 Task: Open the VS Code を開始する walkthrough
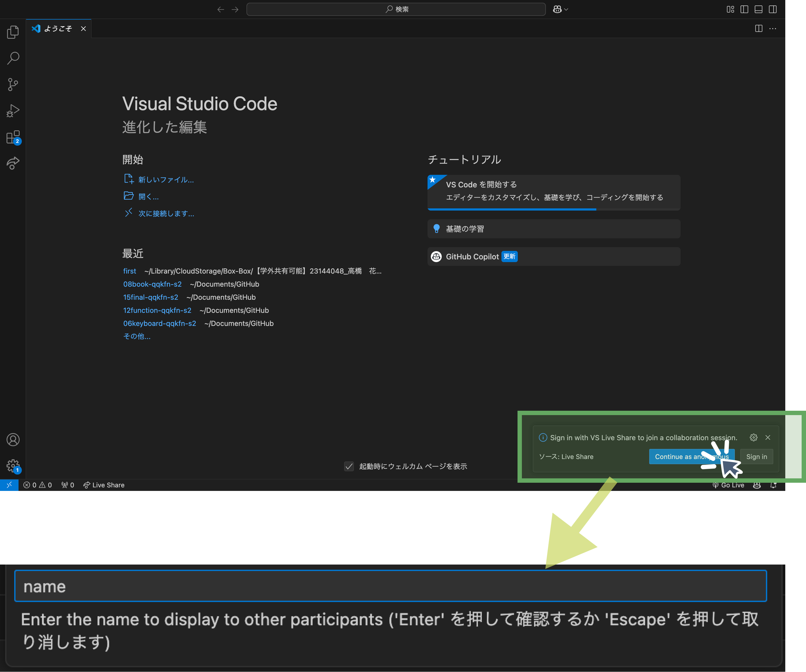554,192
